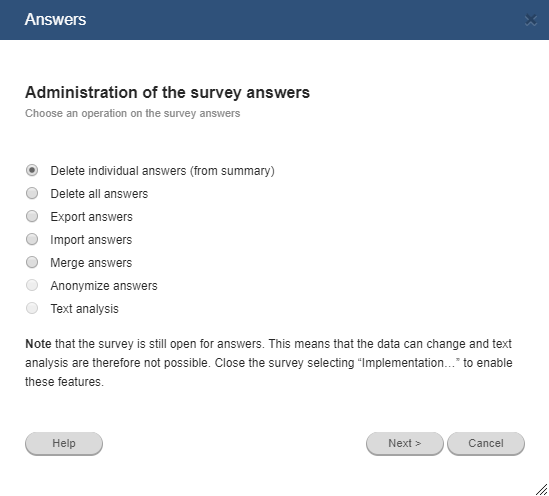The width and height of the screenshot is (549, 496).
Task: Click the Answers title in the header bar
Action: (55, 19)
